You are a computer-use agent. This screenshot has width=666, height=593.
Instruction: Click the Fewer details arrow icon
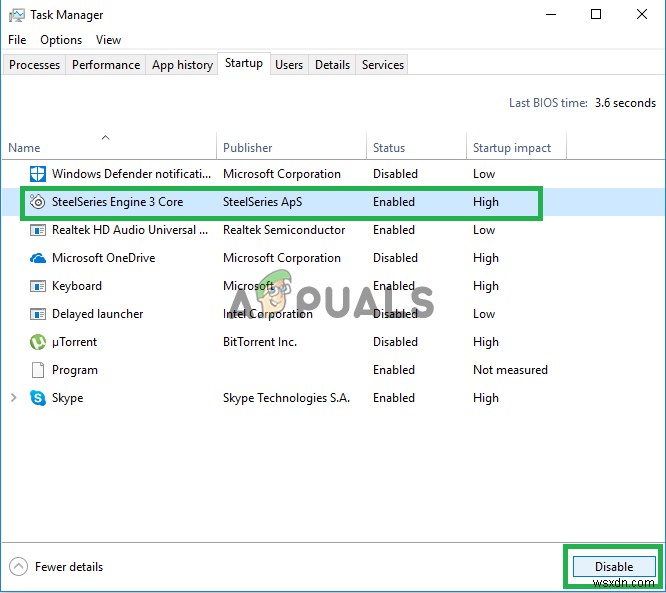pos(18,567)
